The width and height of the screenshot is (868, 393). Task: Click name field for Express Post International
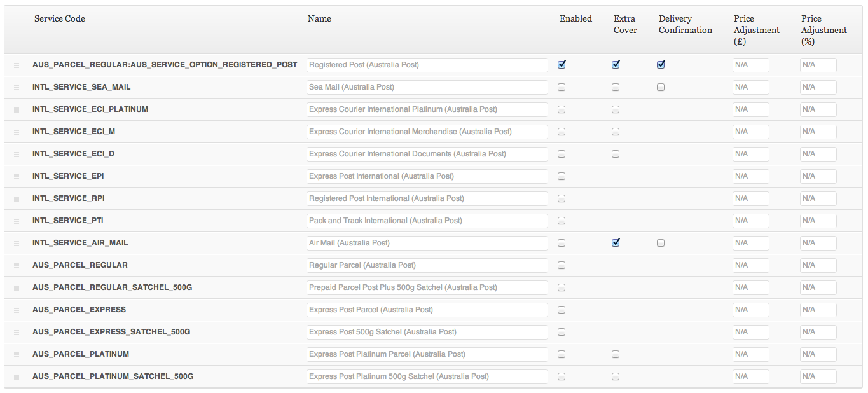point(427,176)
